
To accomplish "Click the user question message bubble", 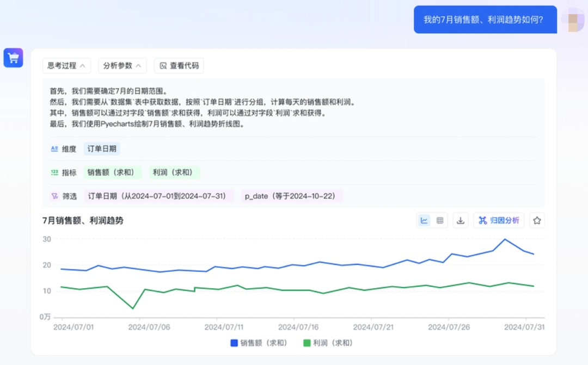I will click(x=485, y=20).
